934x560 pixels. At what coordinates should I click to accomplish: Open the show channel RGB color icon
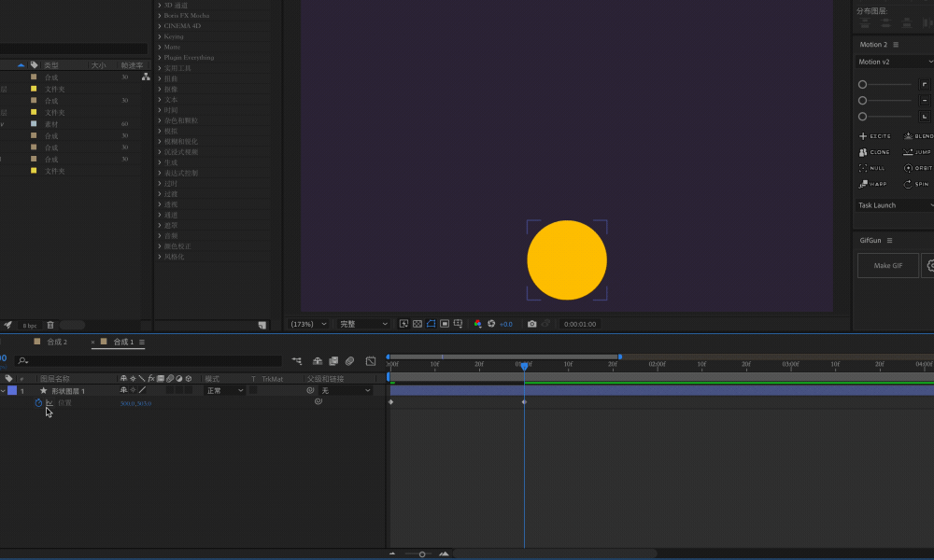pos(477,324)
